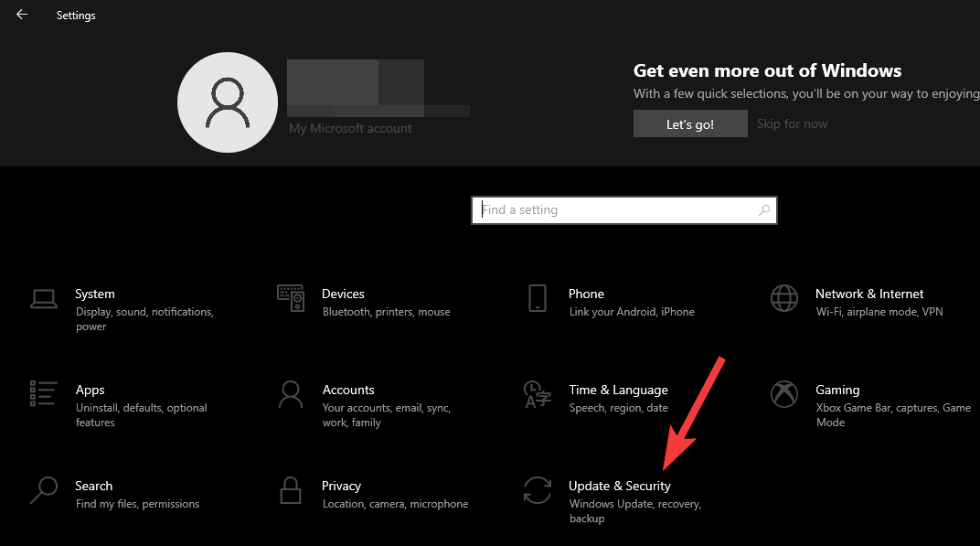The height and width of the screenshot is (546, 980).
Task: Click the search magnifier in the setting box
Action: pyautogui.click(x=764, y=209)
